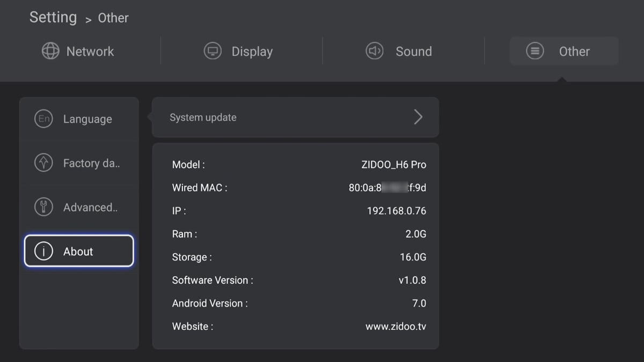Expand System update using its chevron arrow

click(x=419, y=117)
